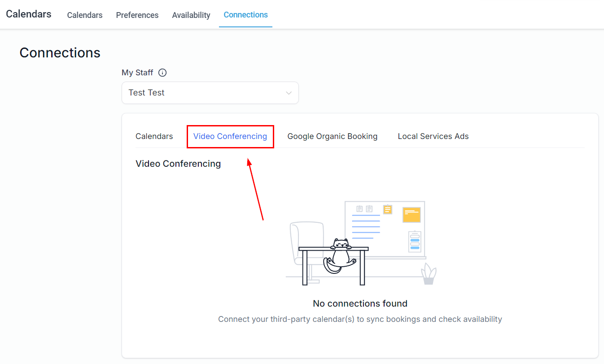The image size is (604, 364).
Task: Click the Video Conferencing section heading
Action: tap(178, 164)
